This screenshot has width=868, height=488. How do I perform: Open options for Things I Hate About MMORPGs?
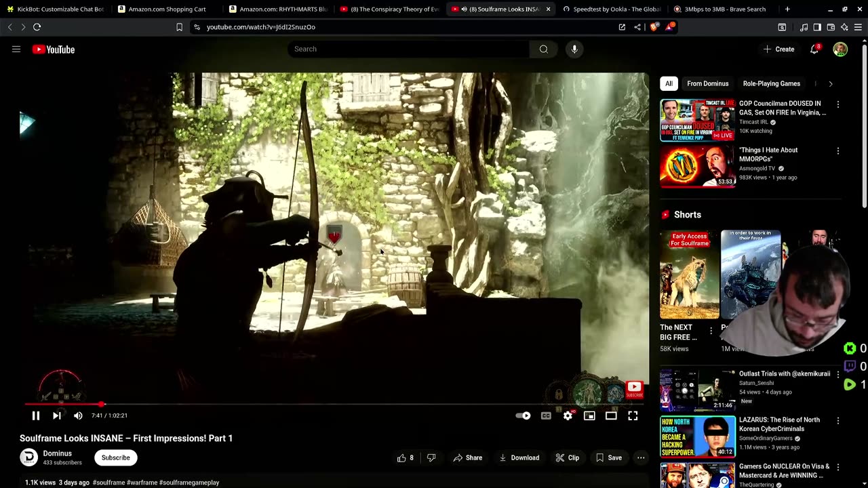pos(838,151)
